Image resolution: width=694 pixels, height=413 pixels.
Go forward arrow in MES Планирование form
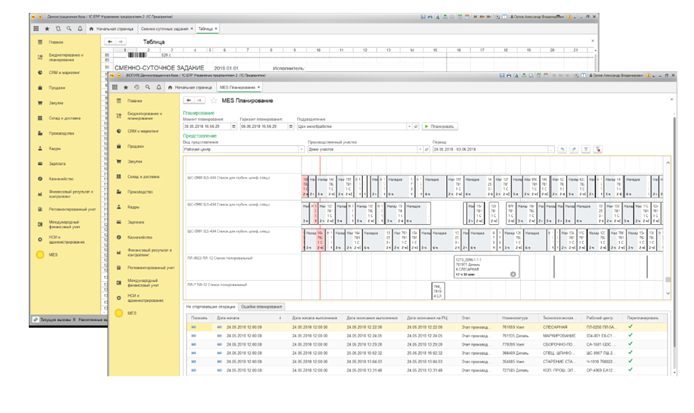(200, 100)
